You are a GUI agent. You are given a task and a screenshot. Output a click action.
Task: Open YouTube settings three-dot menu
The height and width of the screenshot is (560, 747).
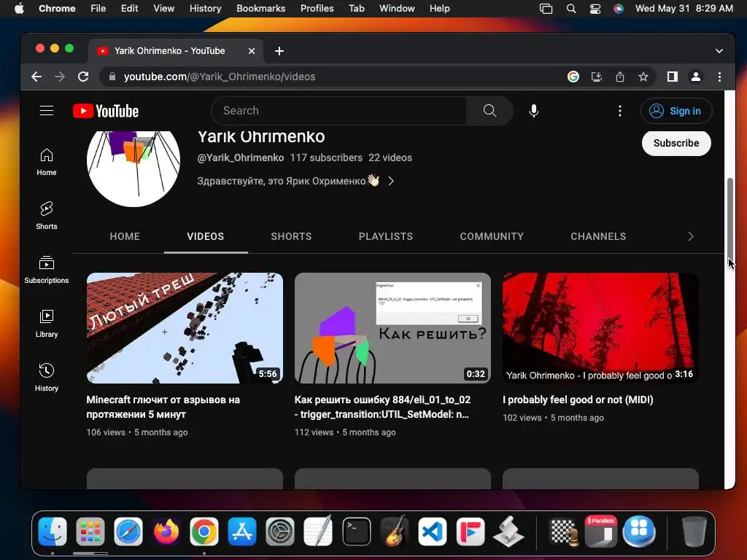tap(619, 111)
